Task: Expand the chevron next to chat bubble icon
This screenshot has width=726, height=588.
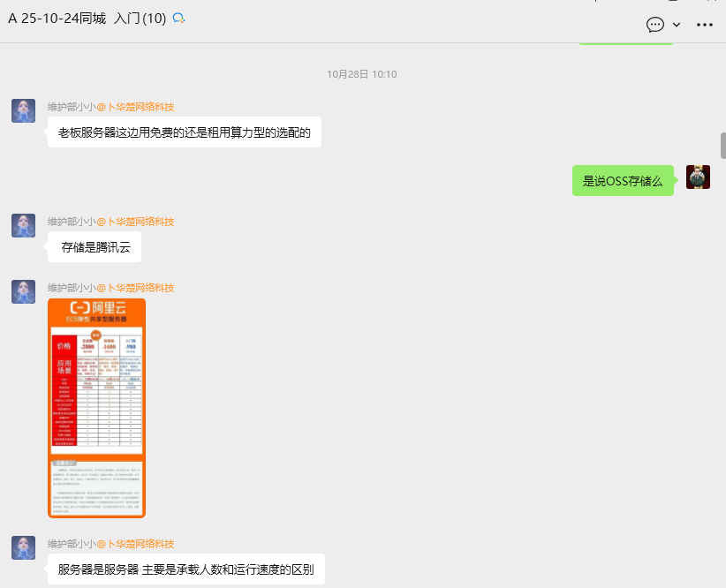Action: pyautogui.click(x=677, y=25)
